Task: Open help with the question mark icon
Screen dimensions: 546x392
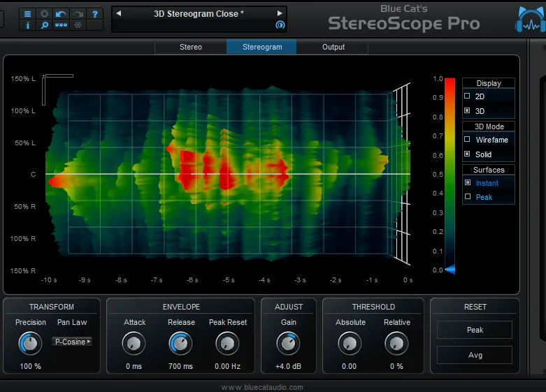Action: pos(94,14)
